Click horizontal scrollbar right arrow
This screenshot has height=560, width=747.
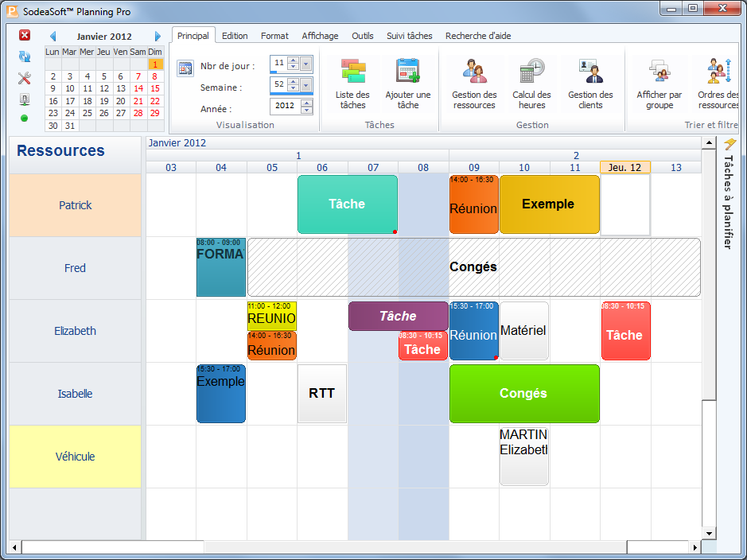(x=695, y=547)
